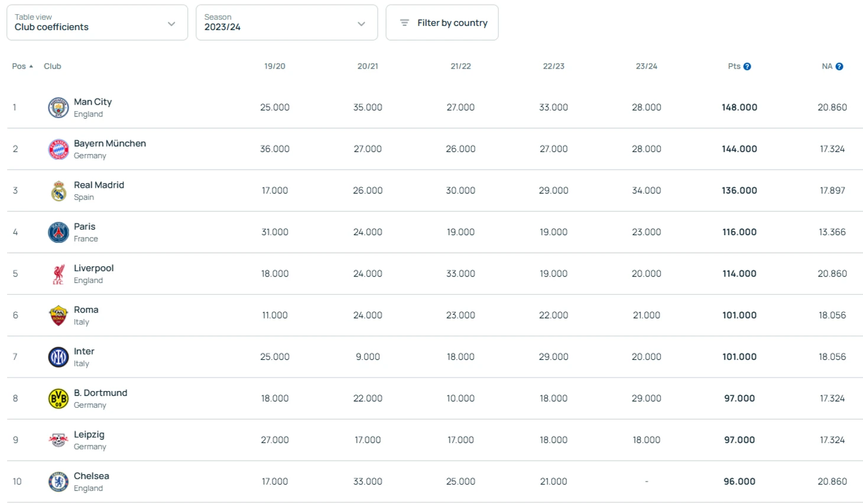863x504 pixels.
Task: Click the Real Madrid club crest
Action: 58,191
